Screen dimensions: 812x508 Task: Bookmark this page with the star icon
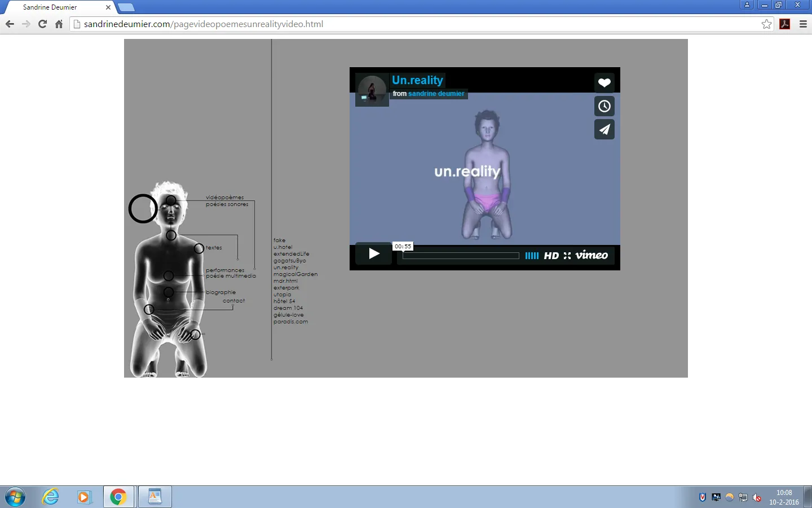(766, 24)
